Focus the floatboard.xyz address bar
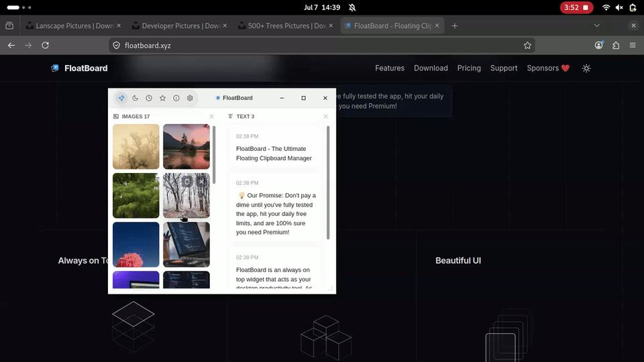 [x=321, y=46]
